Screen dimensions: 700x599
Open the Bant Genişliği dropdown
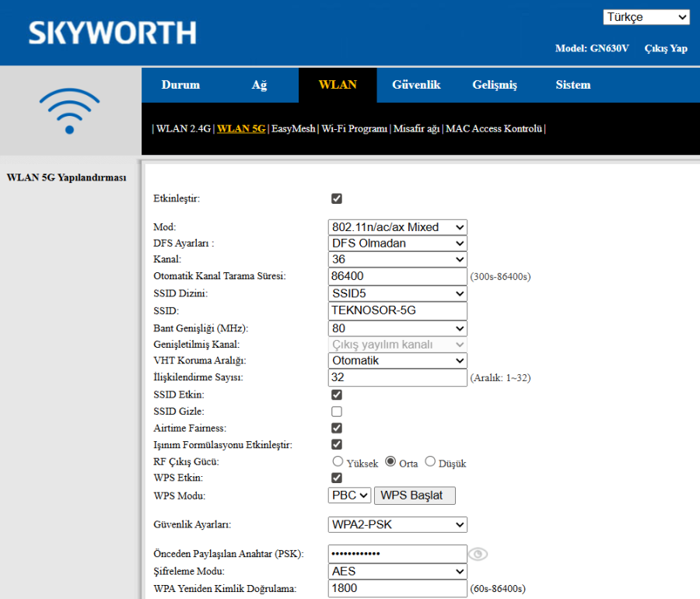pyautogui.click(x=397, y=328)
